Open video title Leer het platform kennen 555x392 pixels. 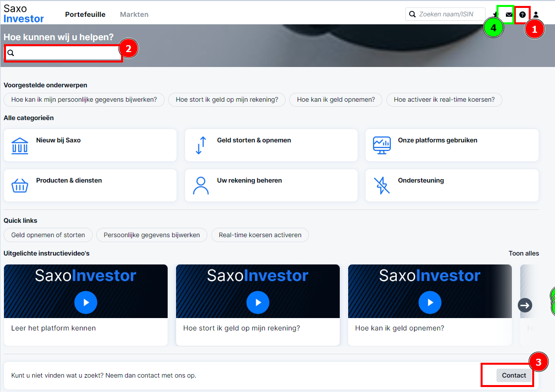tap(54, 328)
